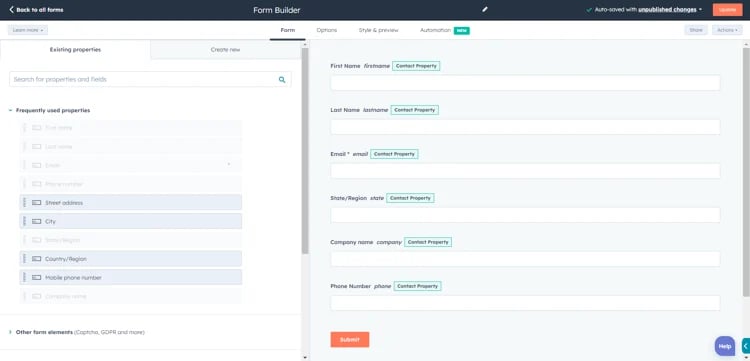Click the Country/Region field icon
Viewport: 750px width, 361px height.
click(36, 259)
